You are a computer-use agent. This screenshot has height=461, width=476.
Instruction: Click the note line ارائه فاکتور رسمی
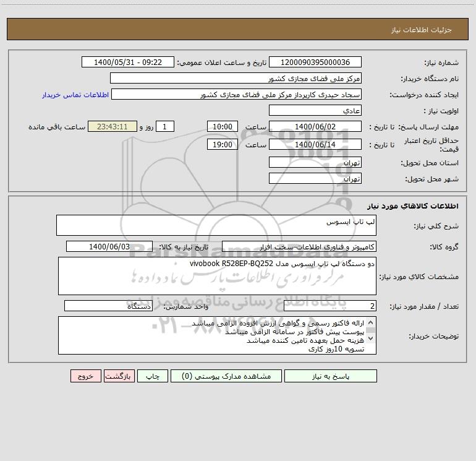point(278,323)
